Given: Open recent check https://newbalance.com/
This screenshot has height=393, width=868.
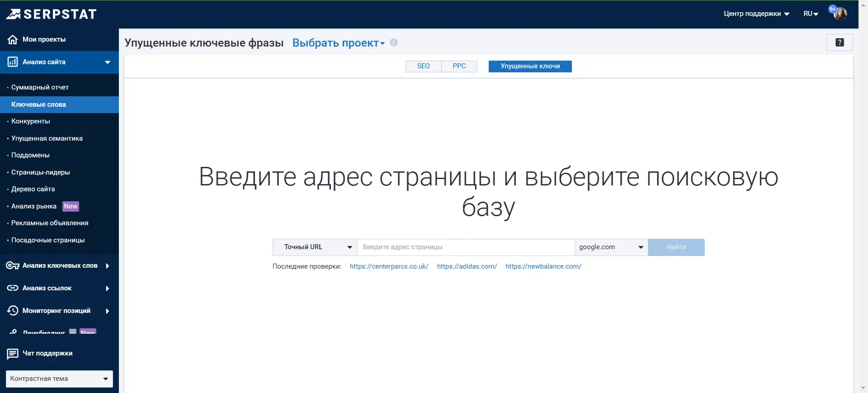Looking at the screenshot, I should tap(543, 266).
